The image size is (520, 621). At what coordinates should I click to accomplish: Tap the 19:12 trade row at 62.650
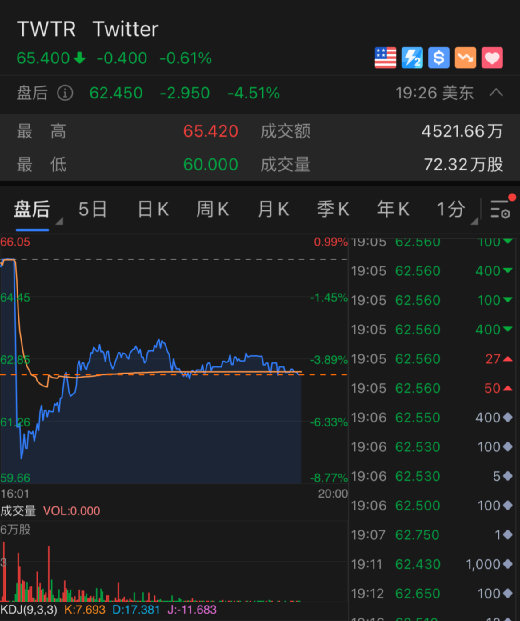432,593
